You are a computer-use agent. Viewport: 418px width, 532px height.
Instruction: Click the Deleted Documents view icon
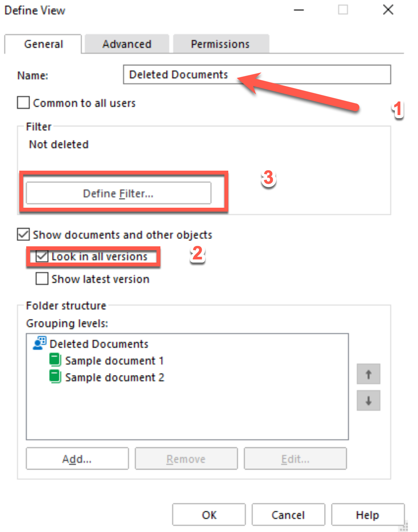(39, 343)
